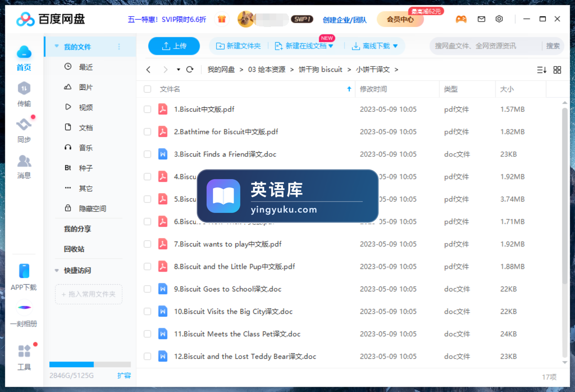Click the user avatar picture
Viewport: 575px width, 392px height.
[246, 19]
